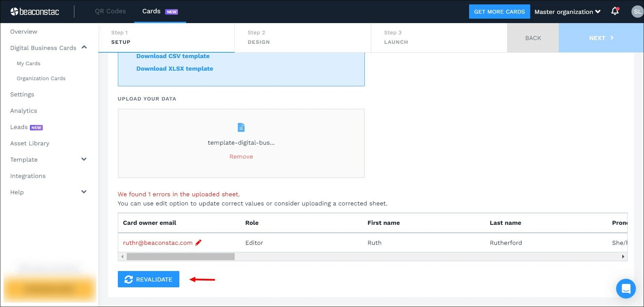Click the Rutherford last name cell

506,243
